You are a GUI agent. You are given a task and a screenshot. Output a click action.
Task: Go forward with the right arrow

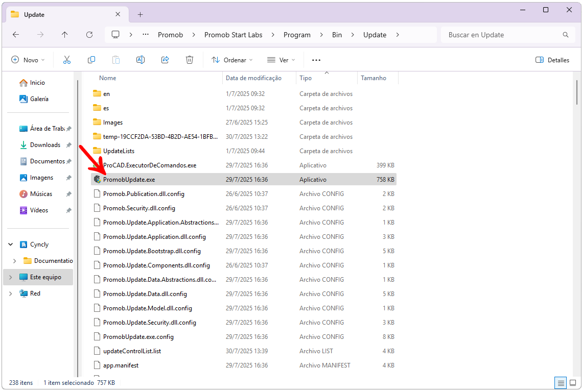[x=40, y=35]
